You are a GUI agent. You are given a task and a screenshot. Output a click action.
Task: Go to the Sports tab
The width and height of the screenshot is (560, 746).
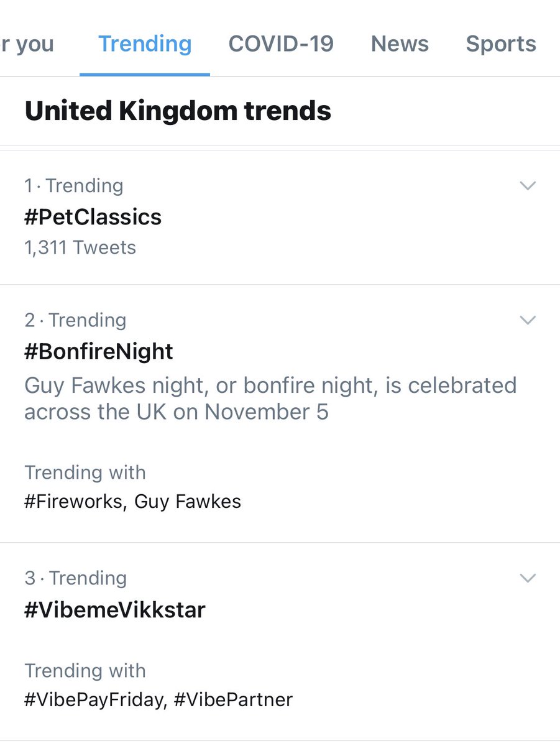pos(501,44)
